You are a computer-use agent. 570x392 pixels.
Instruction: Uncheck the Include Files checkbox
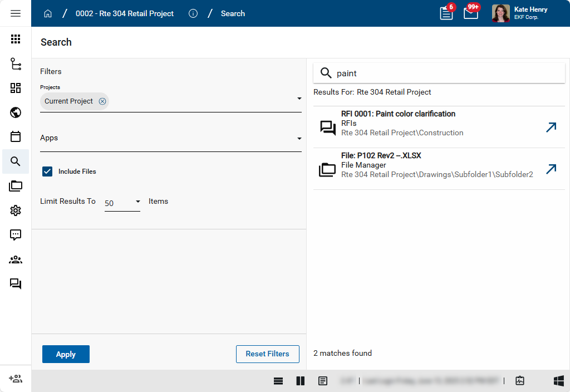(x=47, y=171)
